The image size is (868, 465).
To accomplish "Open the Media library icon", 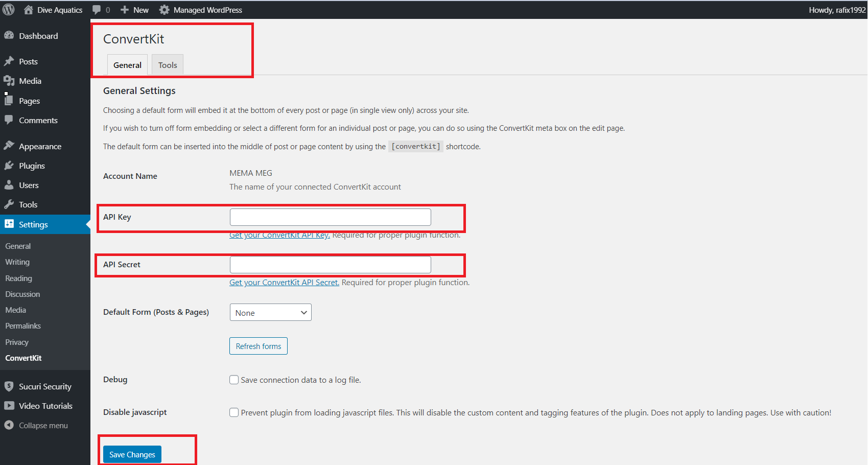I will tap(10, 80).
